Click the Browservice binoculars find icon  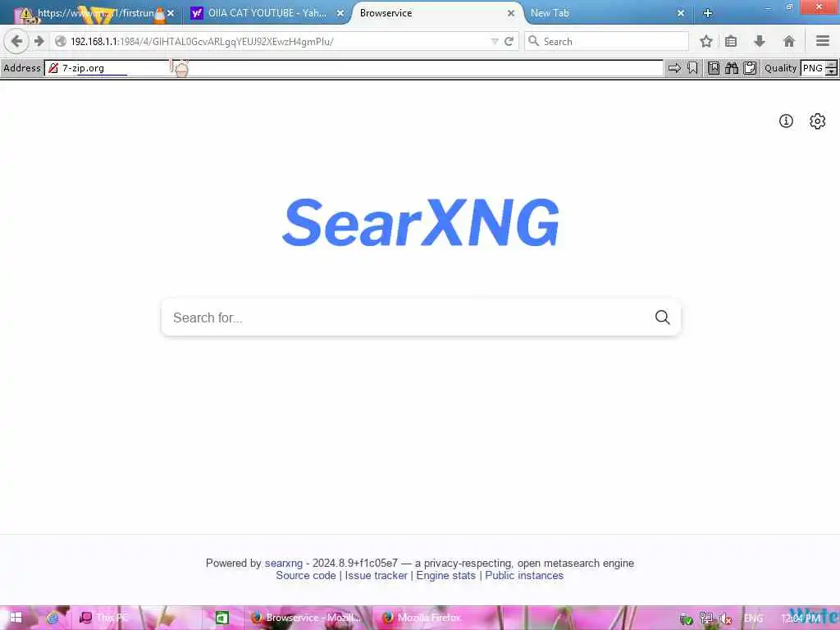tap(732, 68)
